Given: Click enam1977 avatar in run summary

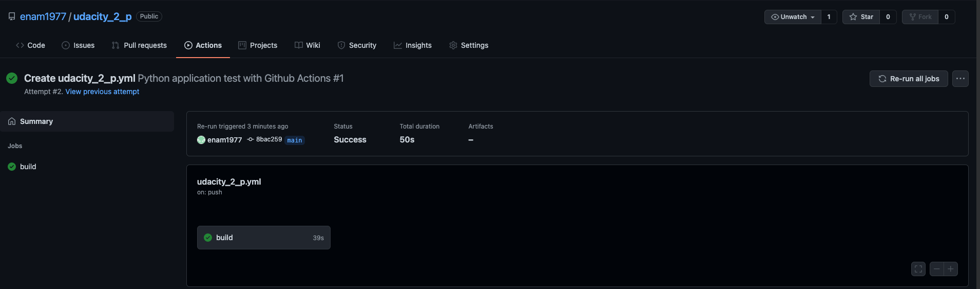Looking at the screenshot, I should tap(201, 140).
